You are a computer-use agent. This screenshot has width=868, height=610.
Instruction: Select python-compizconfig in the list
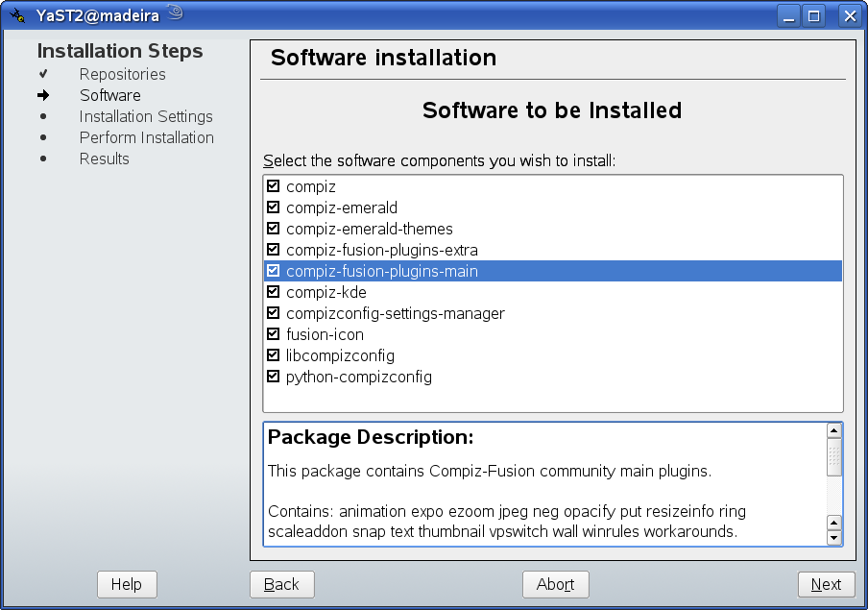[x=552, y=377]
